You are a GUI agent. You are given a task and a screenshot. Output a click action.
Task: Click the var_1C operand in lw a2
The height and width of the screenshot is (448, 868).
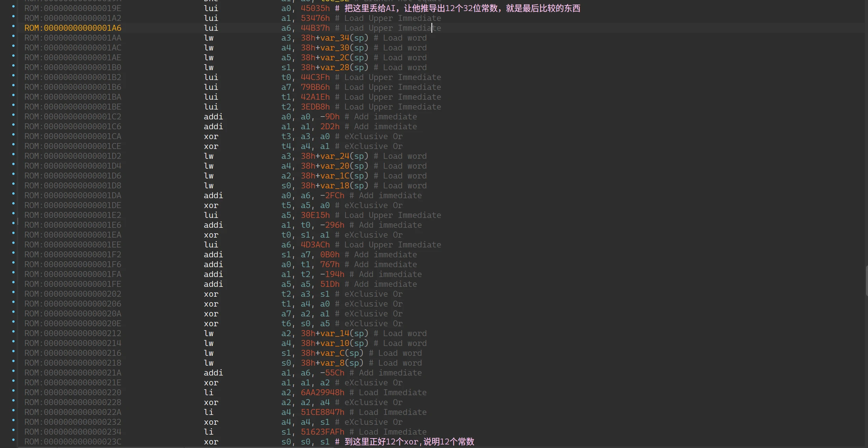tap(335, 176)
